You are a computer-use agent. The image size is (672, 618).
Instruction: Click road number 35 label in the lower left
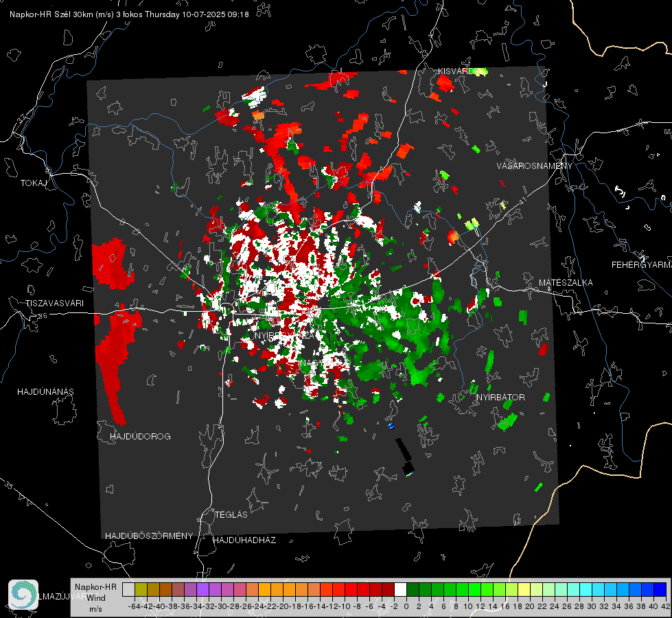click(x=8, y=485)
